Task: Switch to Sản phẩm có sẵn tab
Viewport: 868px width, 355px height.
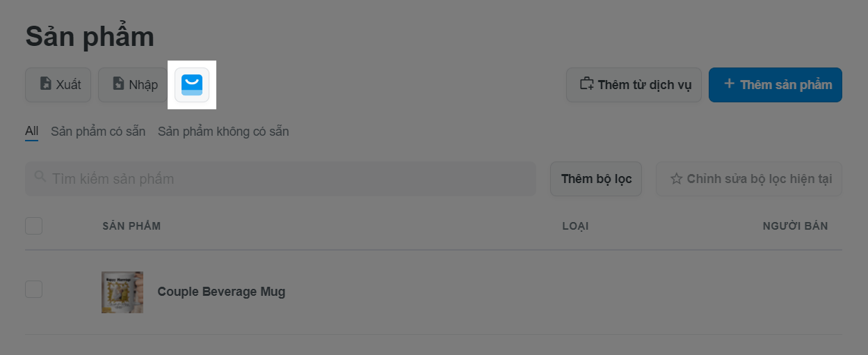Action: point(98,132)
